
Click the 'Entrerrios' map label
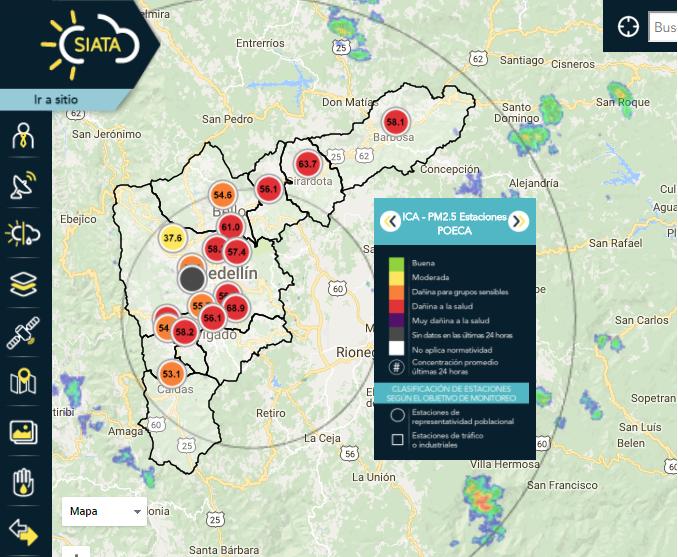260,43
